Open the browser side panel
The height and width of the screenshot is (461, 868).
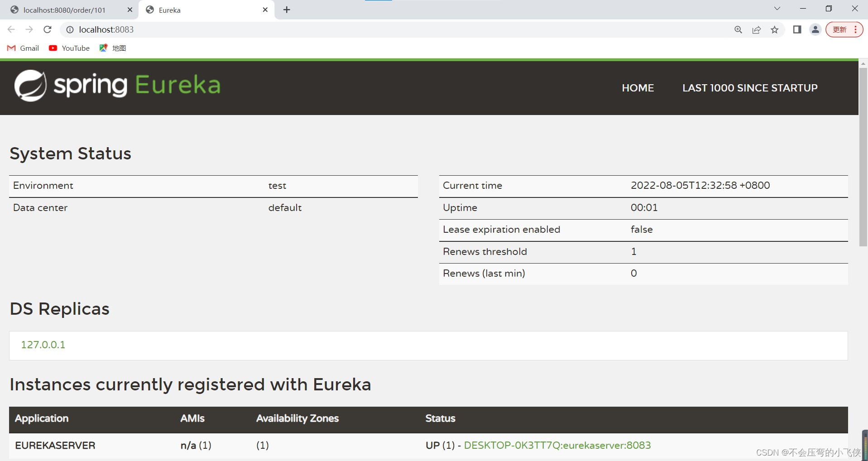coord(797,29)
